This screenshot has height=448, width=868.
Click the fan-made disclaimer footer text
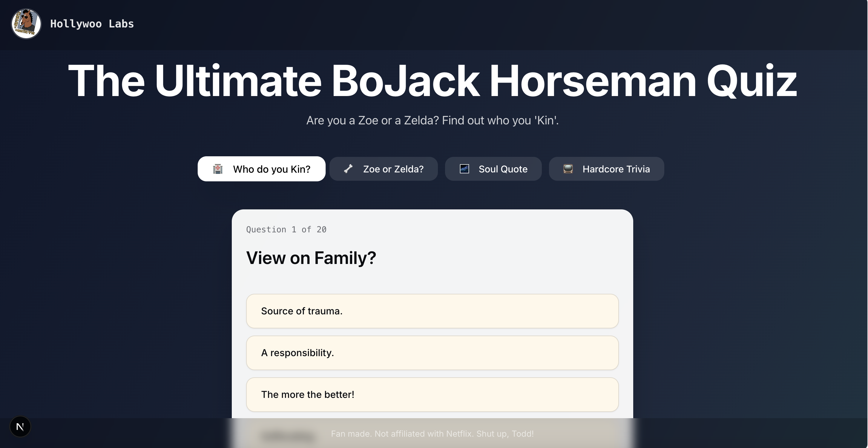click(432, 434)
